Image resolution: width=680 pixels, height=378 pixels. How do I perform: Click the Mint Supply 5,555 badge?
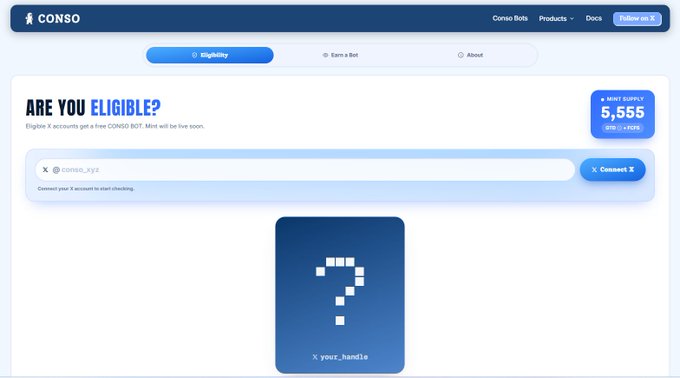[623, 114]
